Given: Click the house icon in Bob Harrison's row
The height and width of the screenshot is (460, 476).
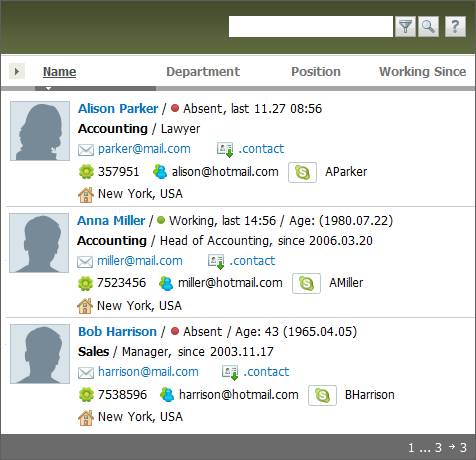Looking at the screenshot, I should point(86,418).
